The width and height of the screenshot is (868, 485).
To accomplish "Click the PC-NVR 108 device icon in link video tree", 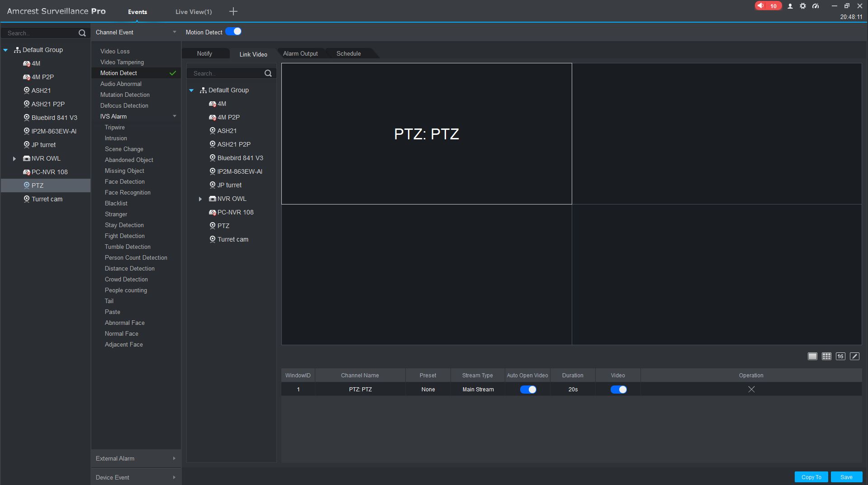I will 213,213.
